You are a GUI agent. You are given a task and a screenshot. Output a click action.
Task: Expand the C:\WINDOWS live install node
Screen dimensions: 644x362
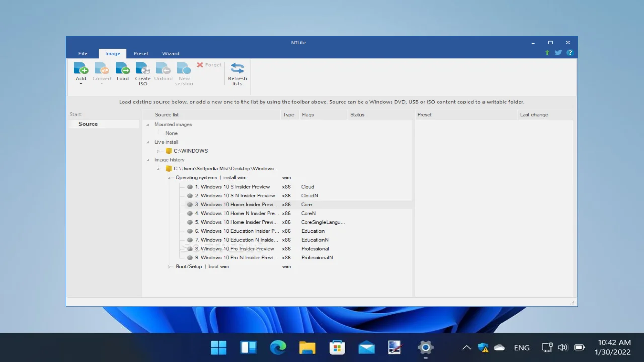(158, 151)
